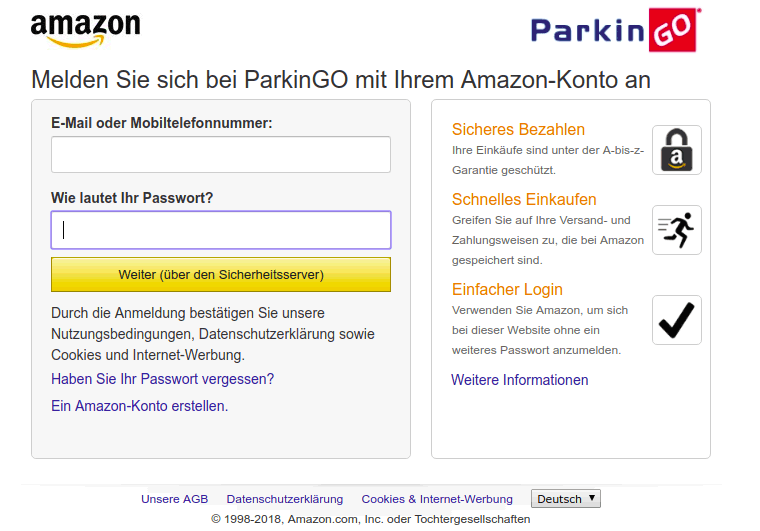Open the footer Datenschutzerklärung link
The height and width of the screenshot is (531, 760).
[284, 499]
